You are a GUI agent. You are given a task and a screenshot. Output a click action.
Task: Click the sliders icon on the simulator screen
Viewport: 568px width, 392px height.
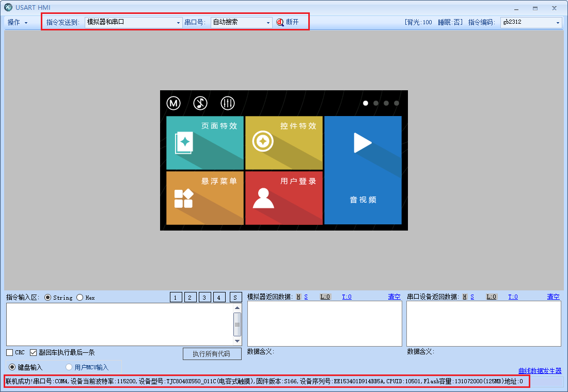[x=228, y=103]
